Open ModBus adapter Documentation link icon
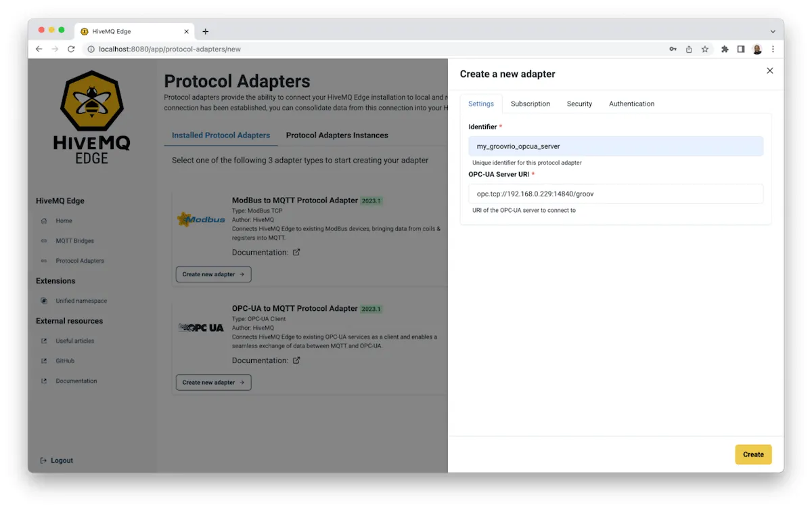 296,252
